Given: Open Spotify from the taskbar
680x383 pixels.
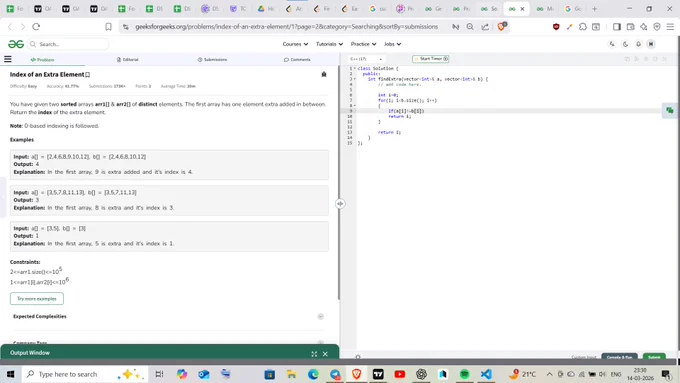Looking at the screenshot, I should [x=464, y=374].
